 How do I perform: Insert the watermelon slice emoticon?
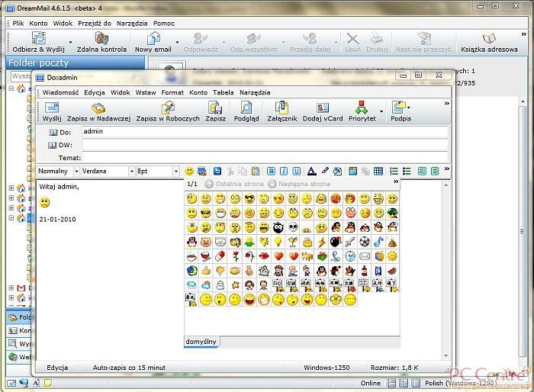(392, 271)
